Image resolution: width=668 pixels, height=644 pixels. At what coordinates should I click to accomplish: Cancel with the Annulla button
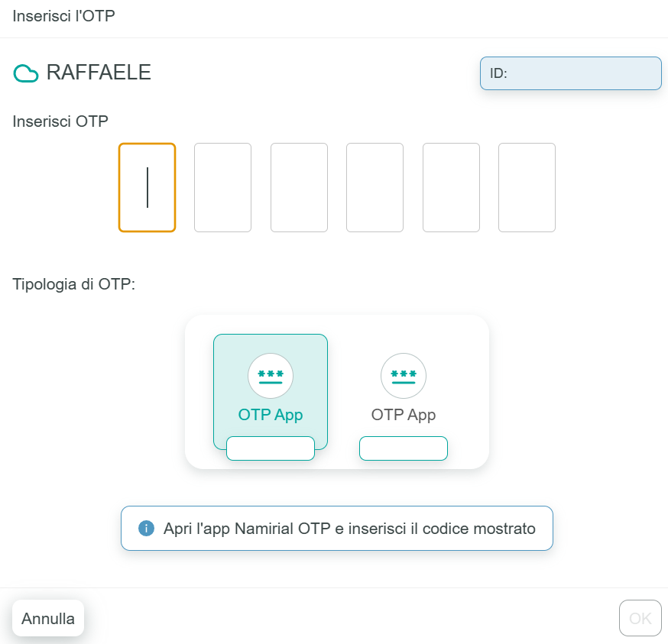click(48, 618)
